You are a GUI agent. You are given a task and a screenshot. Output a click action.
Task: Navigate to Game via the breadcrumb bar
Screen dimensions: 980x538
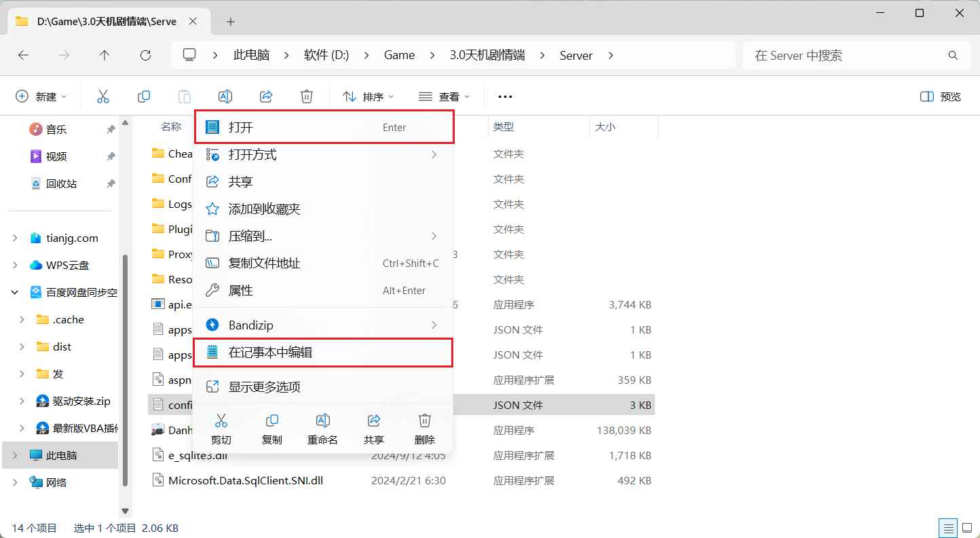399,55
